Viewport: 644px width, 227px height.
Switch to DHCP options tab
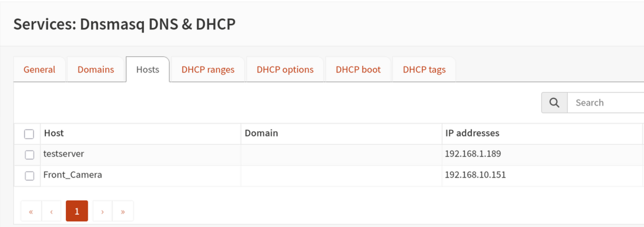coord(285,69)
